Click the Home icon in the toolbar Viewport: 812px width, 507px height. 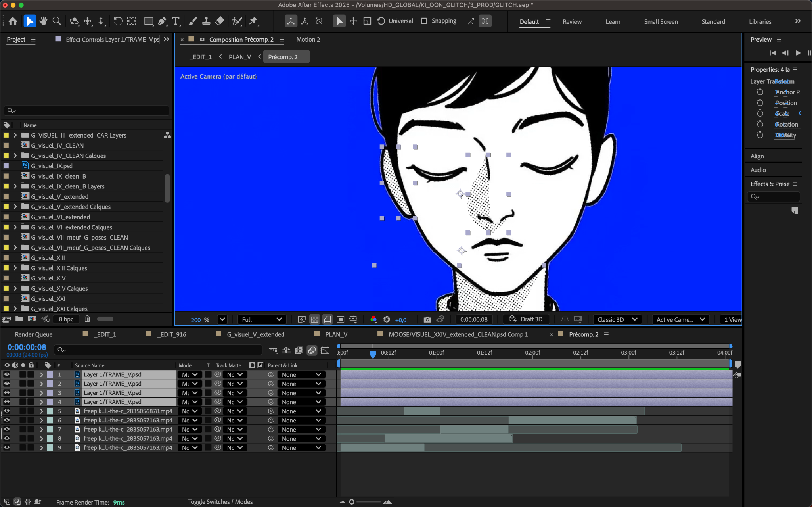[x=13, y=21]
